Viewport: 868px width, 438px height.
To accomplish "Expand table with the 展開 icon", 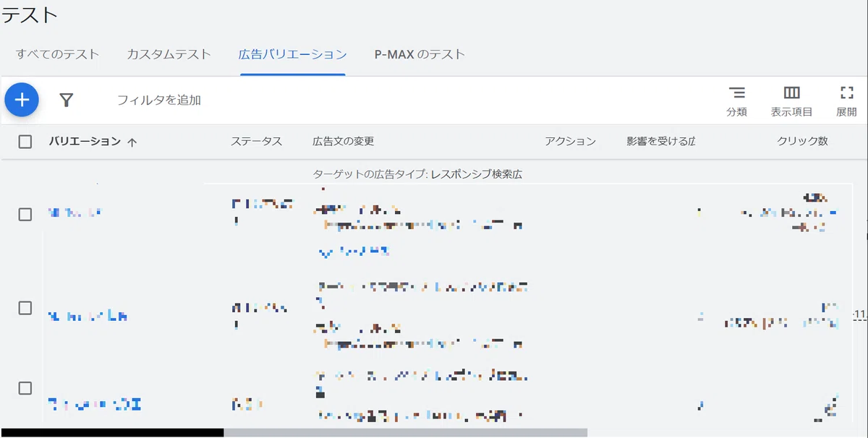I will 846,101.
